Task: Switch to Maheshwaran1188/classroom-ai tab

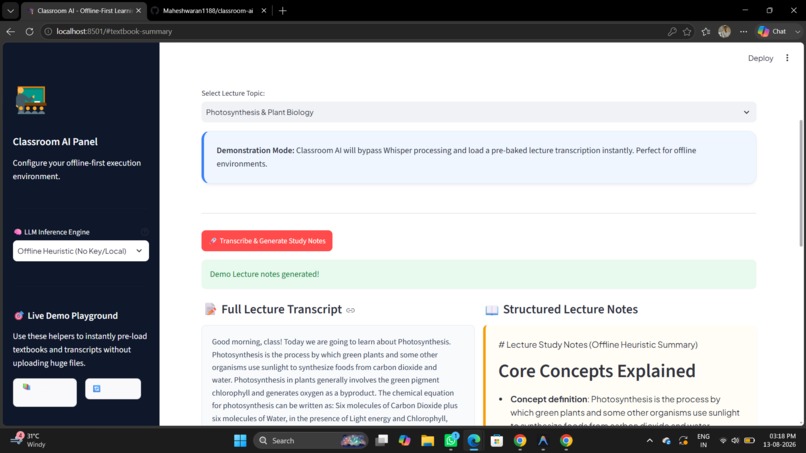Action: (208, 10)
